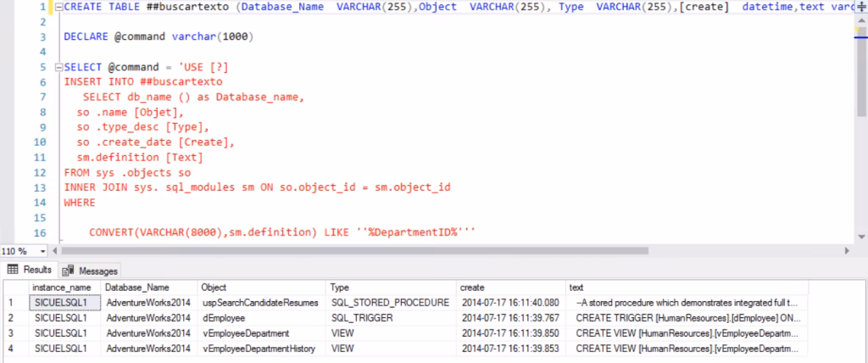Click the vEmployeeDepartment object cell
This screenshot has height=363, width=868.
point(261,333)
